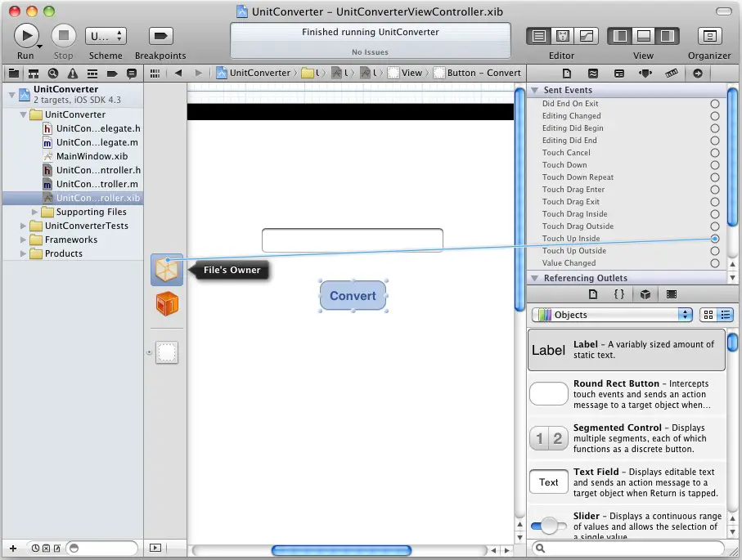Viewport: 742px width, 560px height.
Task: Open the Objects library dropdown
Action: [611, 315]
